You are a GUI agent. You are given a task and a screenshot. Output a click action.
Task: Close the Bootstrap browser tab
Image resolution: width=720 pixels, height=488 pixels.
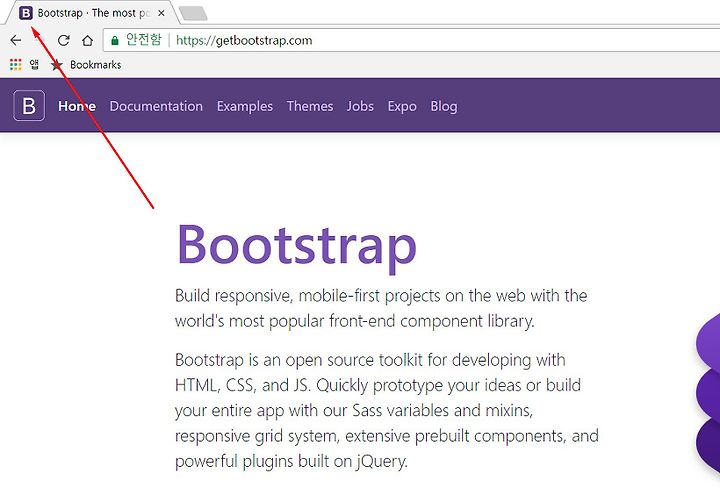[161, 13]
